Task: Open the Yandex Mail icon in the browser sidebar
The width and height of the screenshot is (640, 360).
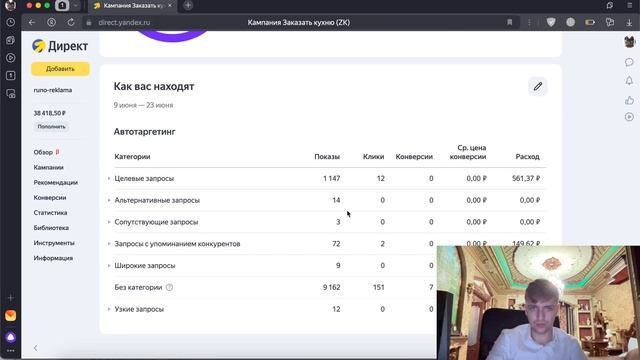Action: coord(11,316)
